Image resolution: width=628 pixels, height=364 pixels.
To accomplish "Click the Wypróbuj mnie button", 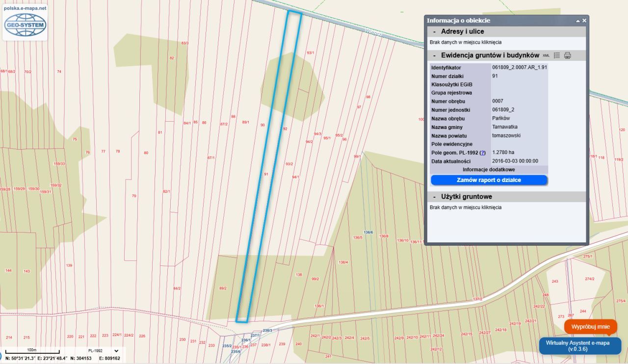I will coord(590,326).
